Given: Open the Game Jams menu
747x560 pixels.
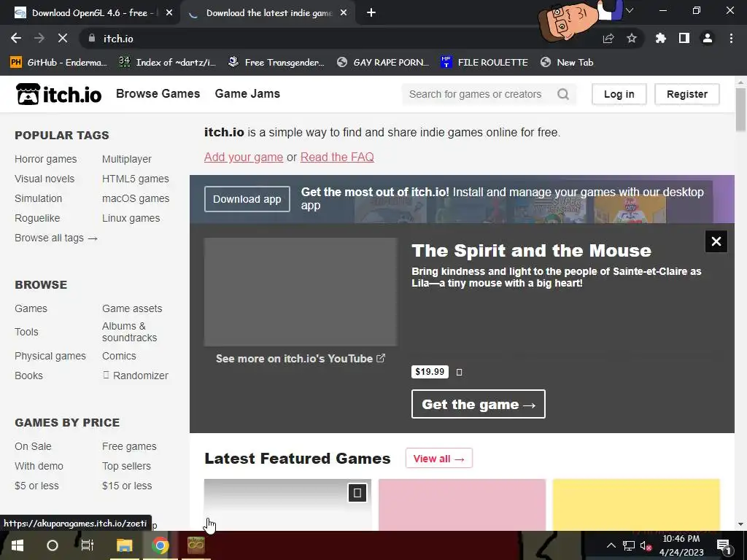Looking at the screenshot, I should [247, 94].
